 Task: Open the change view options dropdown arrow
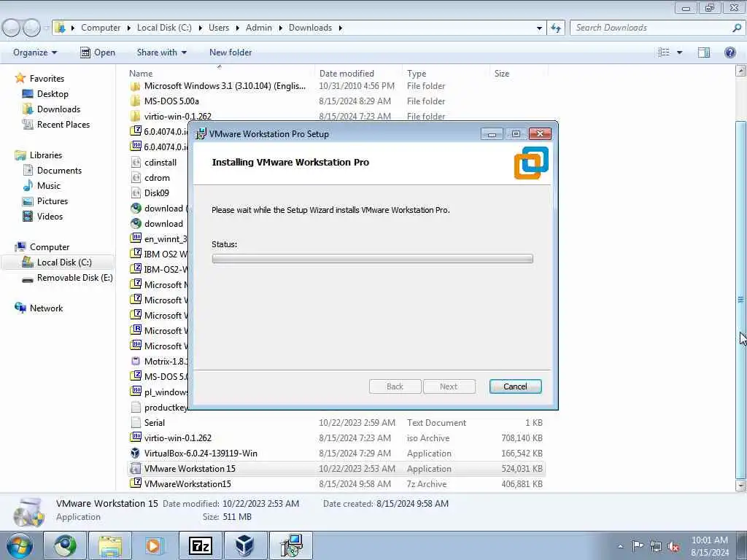pyautogui.click(x=679, y=52)
